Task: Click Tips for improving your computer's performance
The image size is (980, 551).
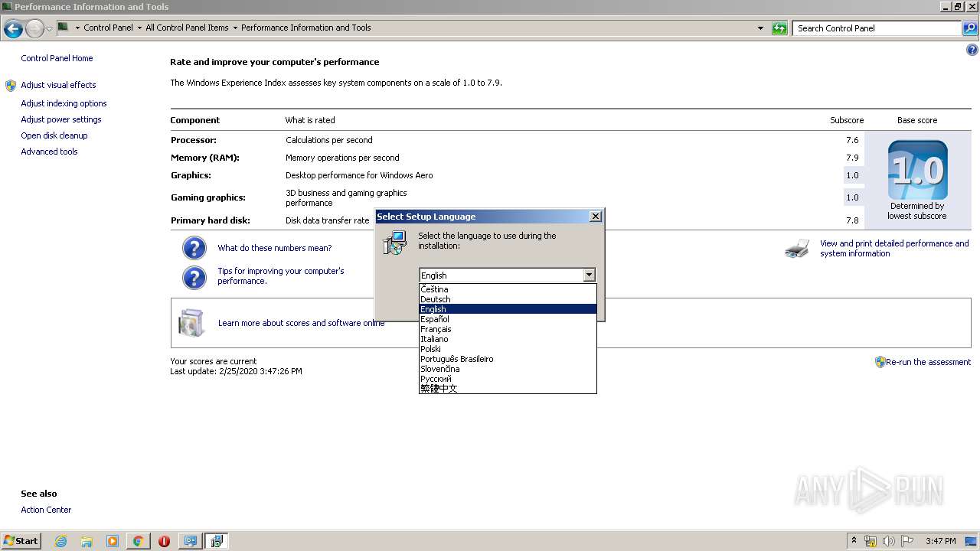Action: (x=281, y=276)
